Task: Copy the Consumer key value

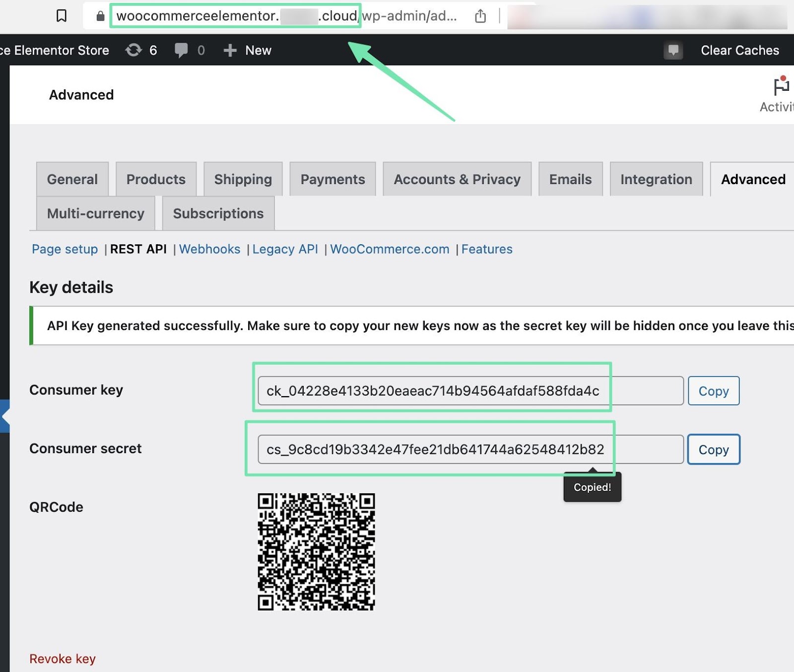Action: pos(714,391)
